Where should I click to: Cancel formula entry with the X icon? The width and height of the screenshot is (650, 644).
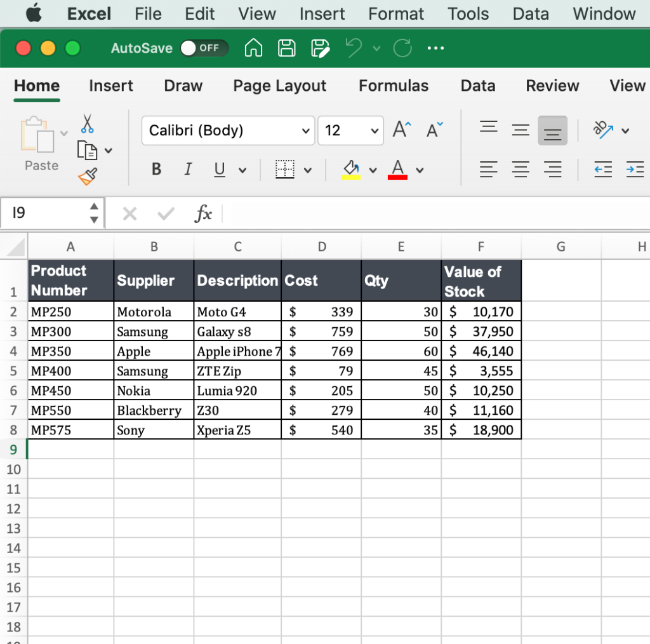[129, 214]
